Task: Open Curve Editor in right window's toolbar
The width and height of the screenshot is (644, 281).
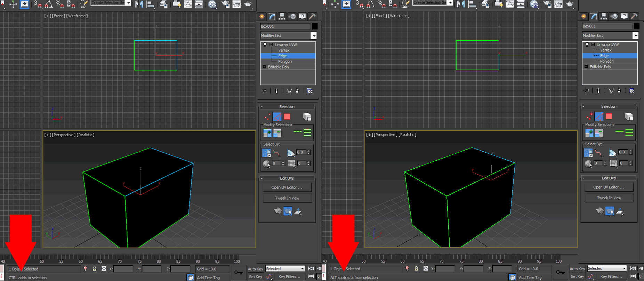Action: pyautogui.click(x=510, y=4)
